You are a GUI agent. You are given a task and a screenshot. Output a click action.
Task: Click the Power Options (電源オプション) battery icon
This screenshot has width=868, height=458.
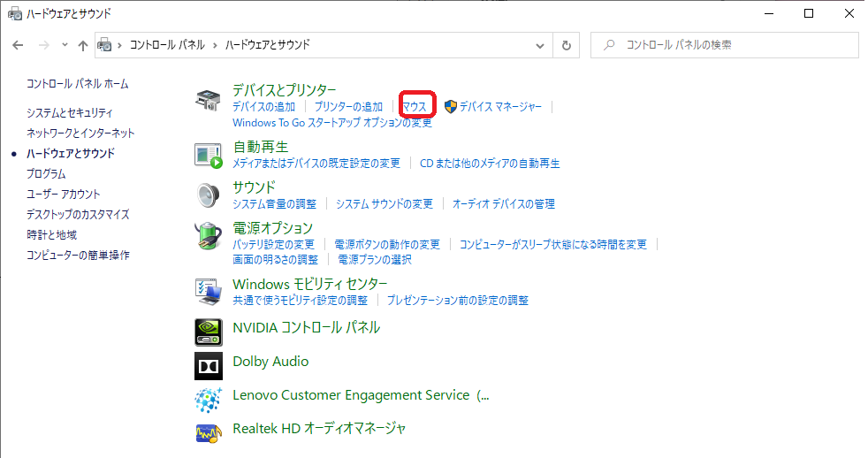pyautogui.click(x=209, y=235)
